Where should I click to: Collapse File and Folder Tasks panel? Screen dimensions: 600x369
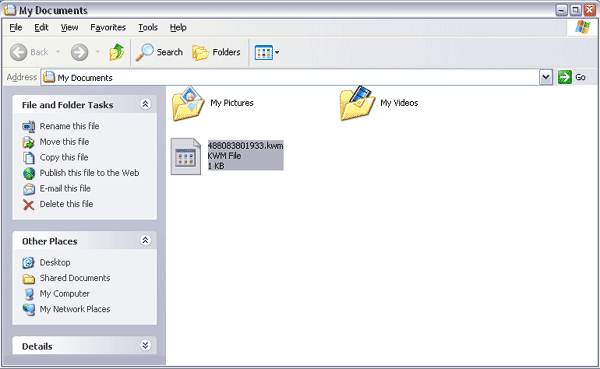(x=145, y=104)
